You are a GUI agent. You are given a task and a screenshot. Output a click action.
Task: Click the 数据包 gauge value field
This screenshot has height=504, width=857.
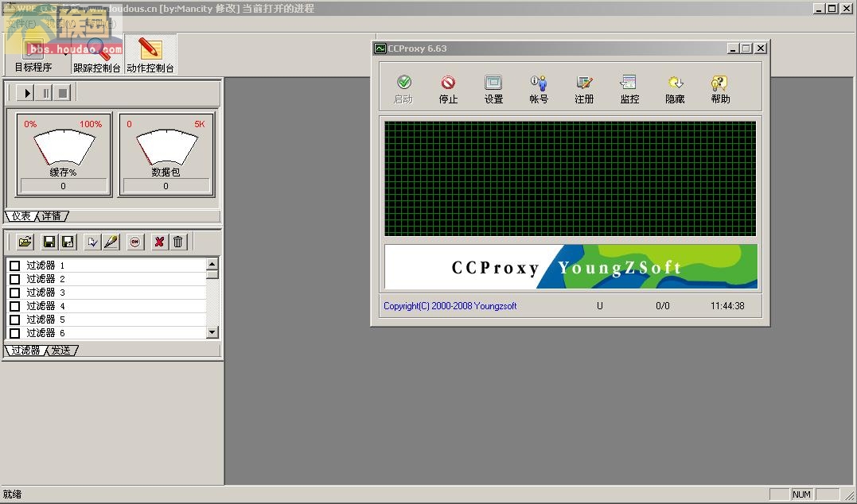[166, 186]
